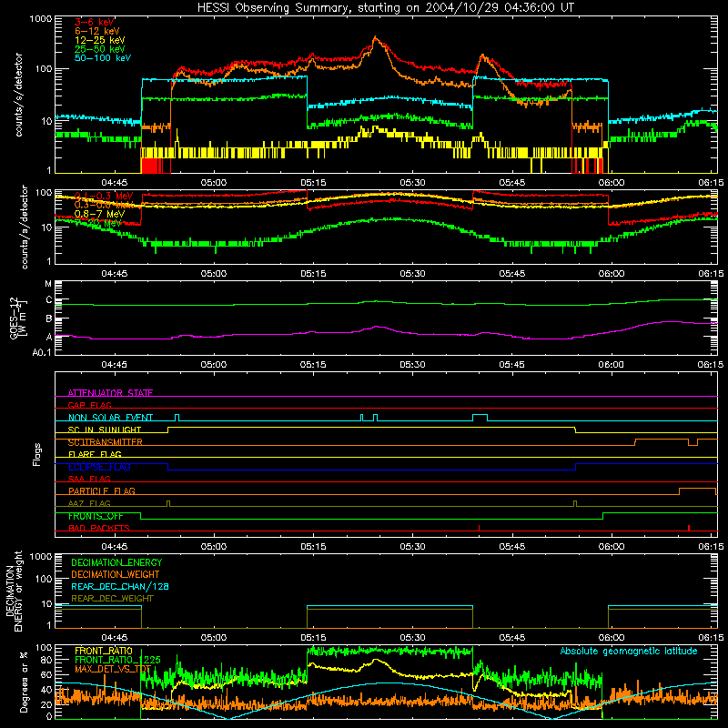Click the counts/s/detector axis title of top panel

pyautogui.click(x=18, y=95)
